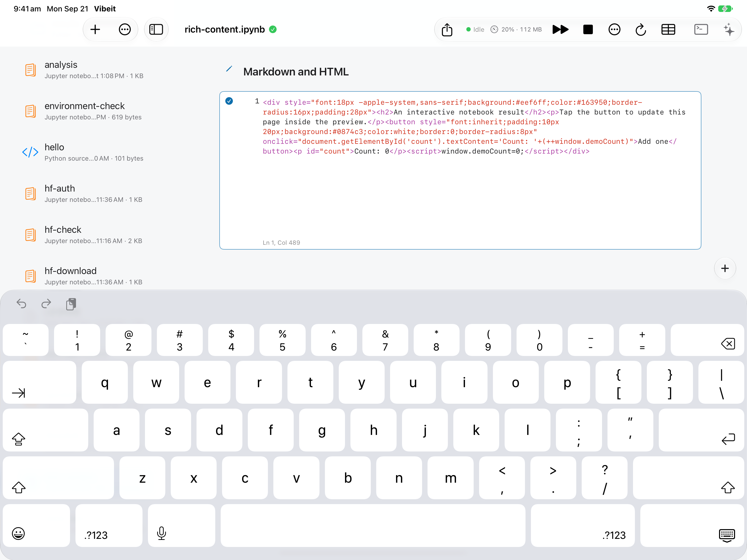This screenshot has width=747, height=560.
Task: Tap the backslash pipe key
Action: click(721, 383)
